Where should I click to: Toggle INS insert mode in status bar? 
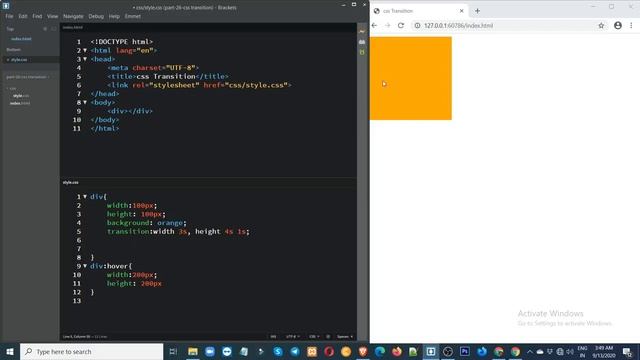pyautogui.click(x=273, y=337)
